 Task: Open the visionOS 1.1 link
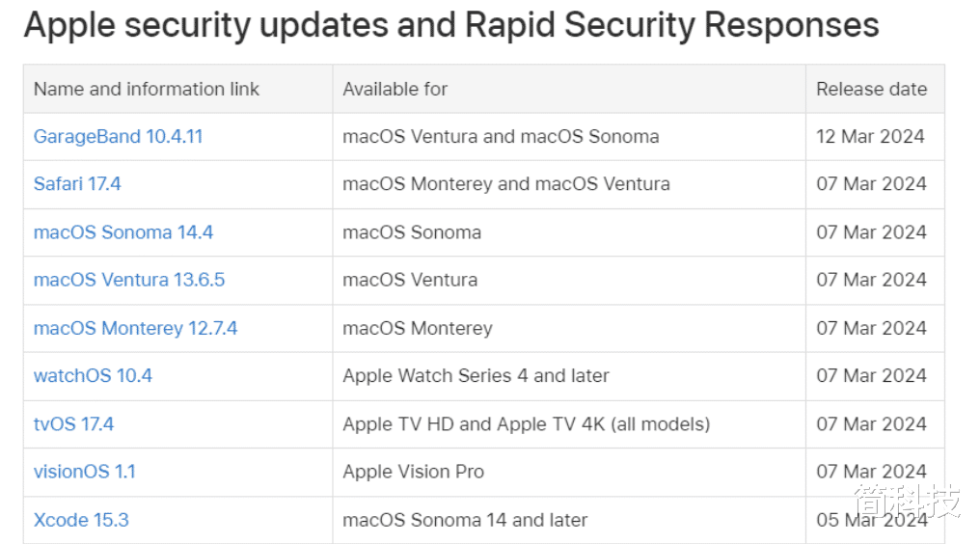pyautogui.click(x=84, y=472)
